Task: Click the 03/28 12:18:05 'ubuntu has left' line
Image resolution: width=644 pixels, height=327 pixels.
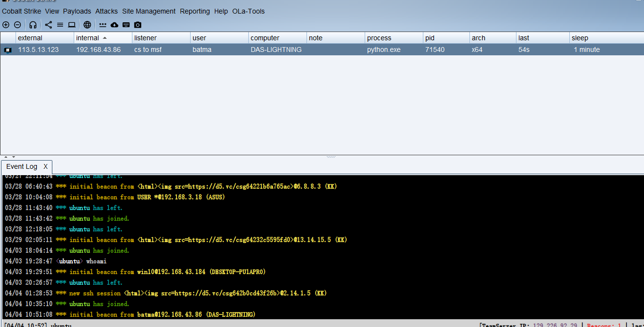Action: click(64, 229)
